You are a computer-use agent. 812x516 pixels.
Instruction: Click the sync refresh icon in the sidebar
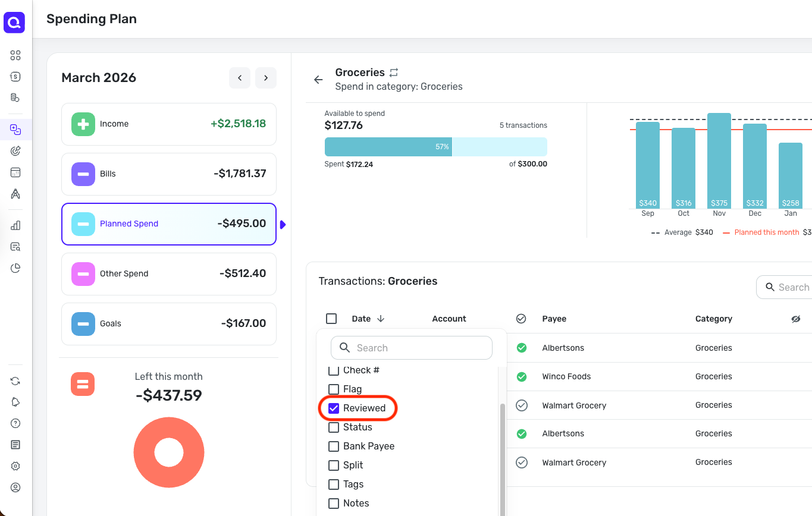coord(15,381)
